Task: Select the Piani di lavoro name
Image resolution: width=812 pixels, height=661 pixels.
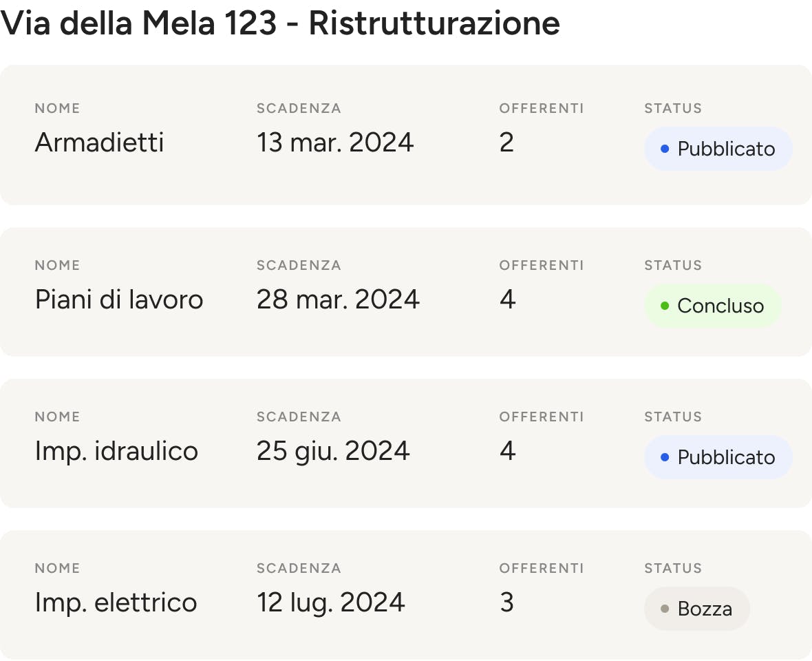Action: [119, 300]
